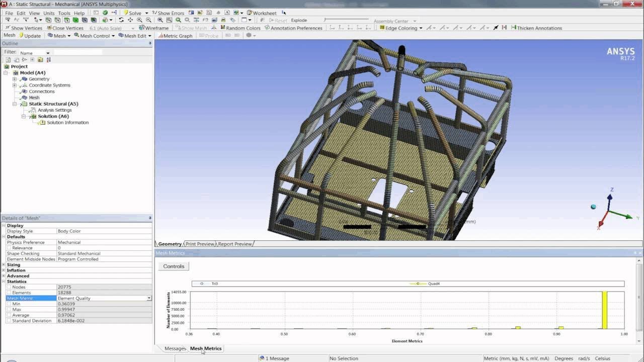Switch to the Messages tab
The image size is (644, 362).
pyautogui.click(x=175, y=348)
